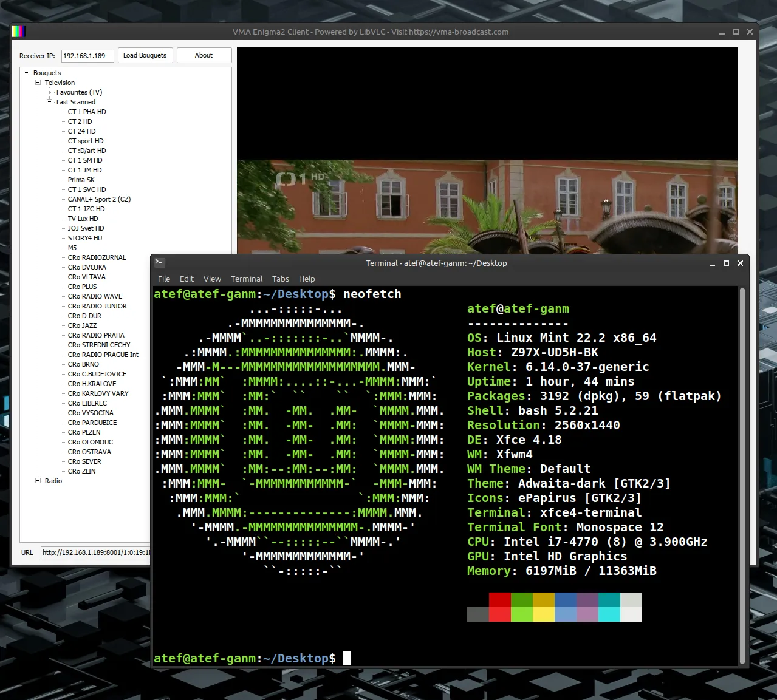
Task: Maximize the VMA Enigma2 Client window
Action: pos(736,32)
